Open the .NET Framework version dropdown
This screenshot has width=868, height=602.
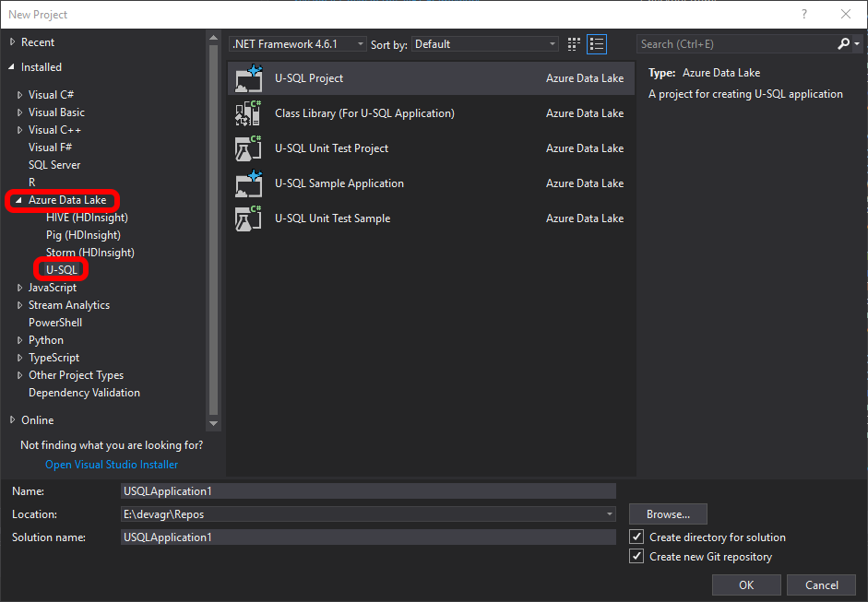point(298,44)
